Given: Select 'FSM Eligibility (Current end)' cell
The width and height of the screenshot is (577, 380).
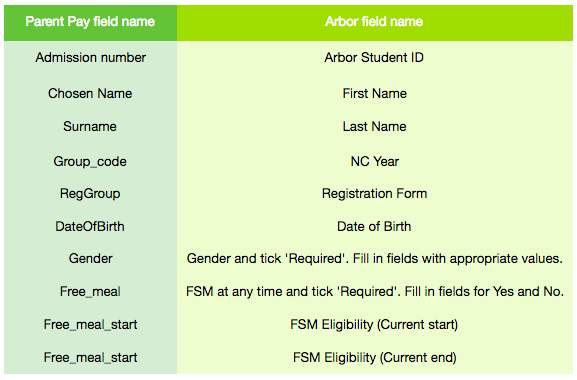Looking at the screenshot, I should click(x=375, y=358).
